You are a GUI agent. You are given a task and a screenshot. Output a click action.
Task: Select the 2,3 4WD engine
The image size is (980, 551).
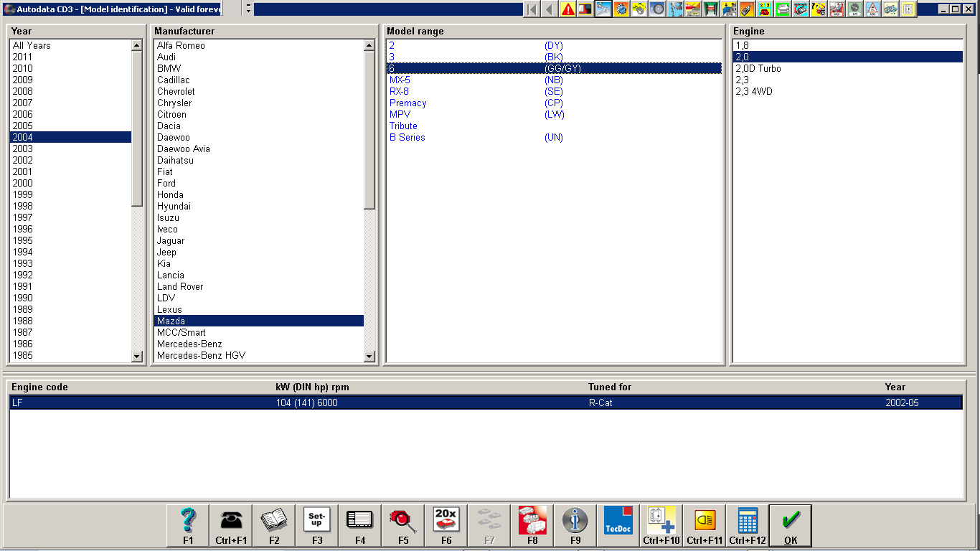coord(847,91)
